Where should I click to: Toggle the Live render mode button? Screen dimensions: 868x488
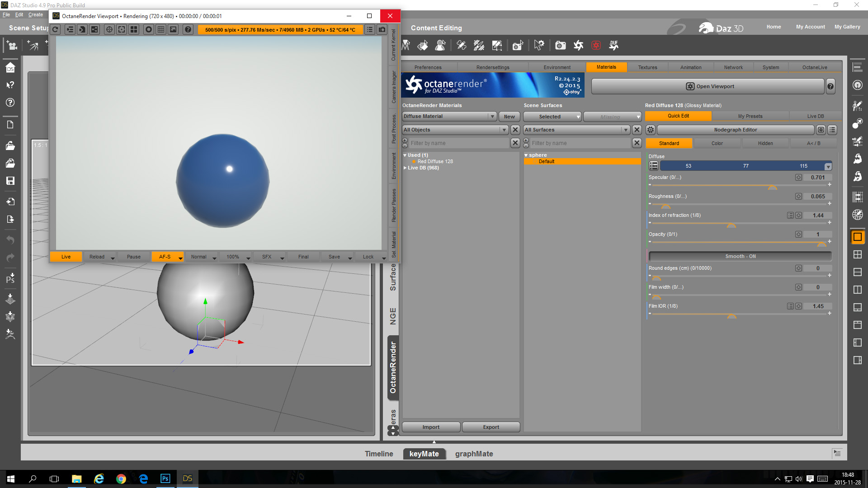66,257
